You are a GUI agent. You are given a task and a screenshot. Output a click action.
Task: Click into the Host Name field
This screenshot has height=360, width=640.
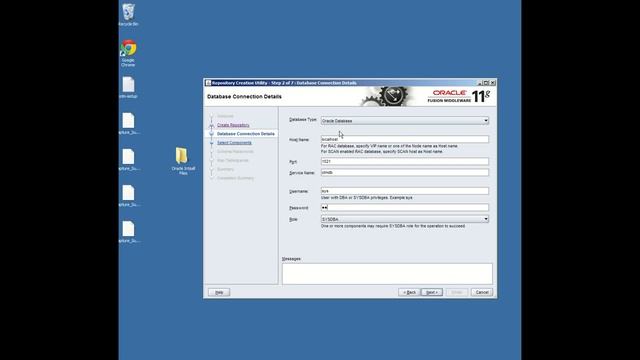coord(404,139)
